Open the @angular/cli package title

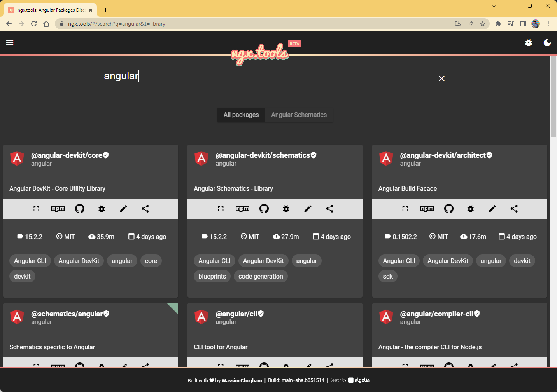(x=236, y=314)
